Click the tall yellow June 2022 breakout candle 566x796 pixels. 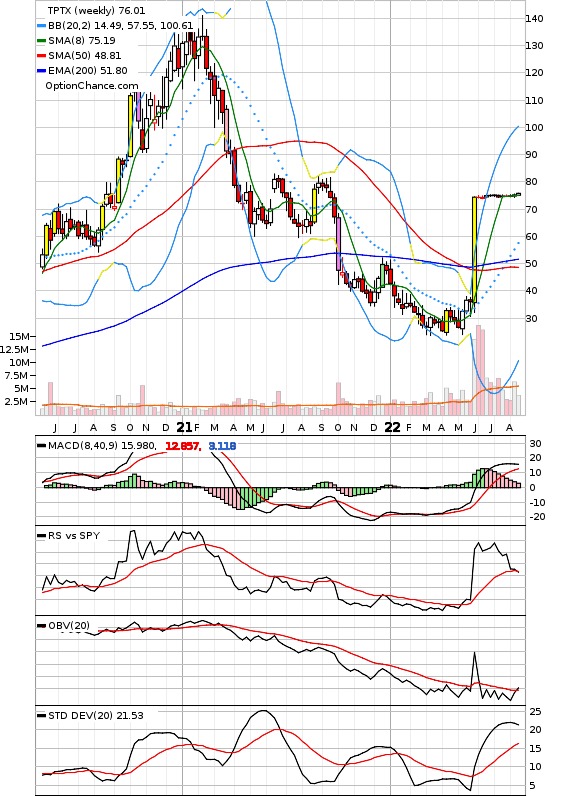[x=475, y=249]
